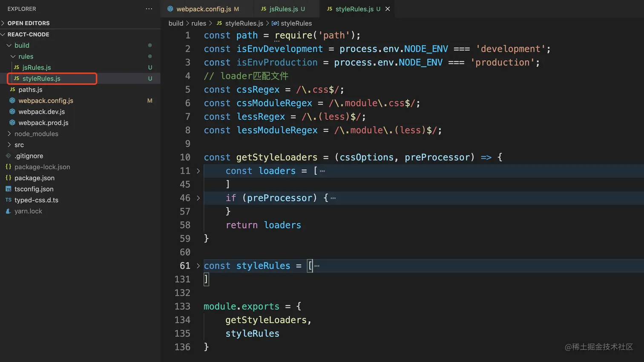Click the webpack icon on webpack.config.js tab
This screenshot has height=362, width=644.
(x=170, y=9)
